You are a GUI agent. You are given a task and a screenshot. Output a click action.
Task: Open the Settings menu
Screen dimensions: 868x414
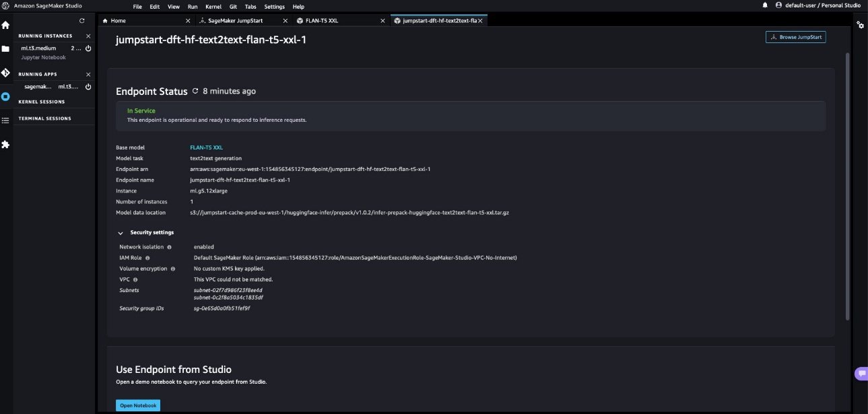pyautogui.click(x=275, y=6)
